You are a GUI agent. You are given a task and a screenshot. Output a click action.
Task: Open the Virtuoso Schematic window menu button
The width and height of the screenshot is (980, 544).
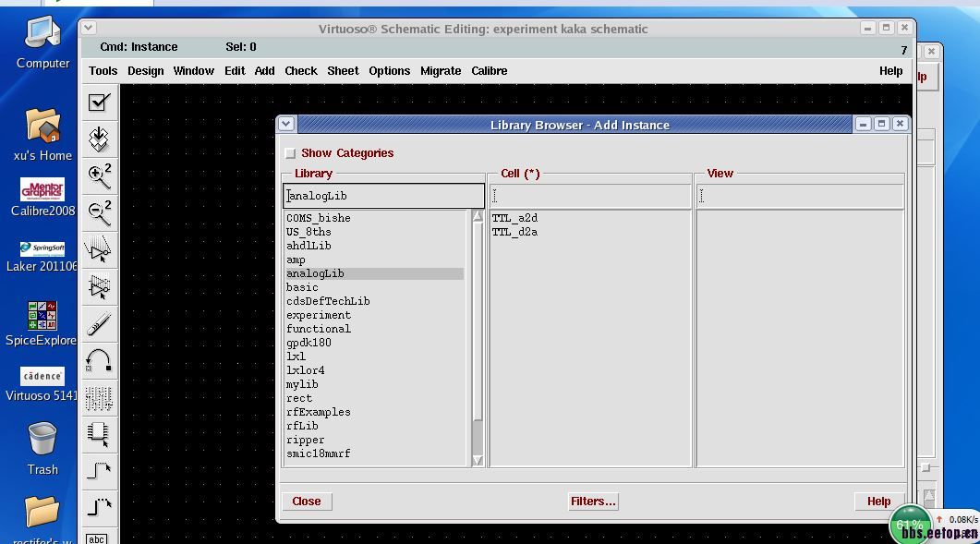[88, 27]
